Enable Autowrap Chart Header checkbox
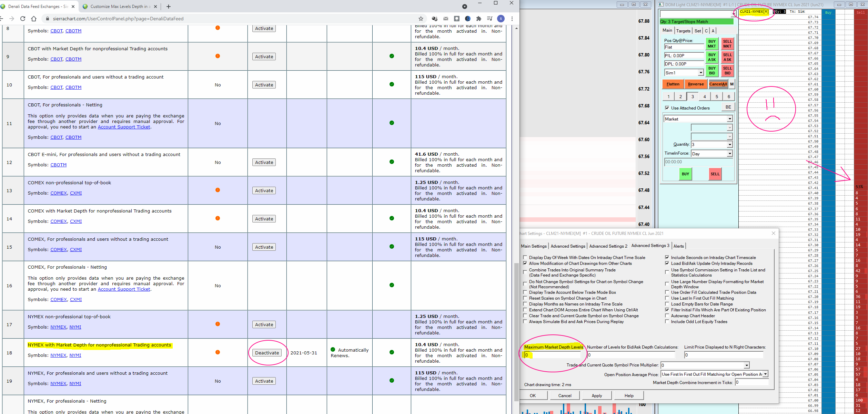This screenshot has width=868, height=414. [667, 316]
